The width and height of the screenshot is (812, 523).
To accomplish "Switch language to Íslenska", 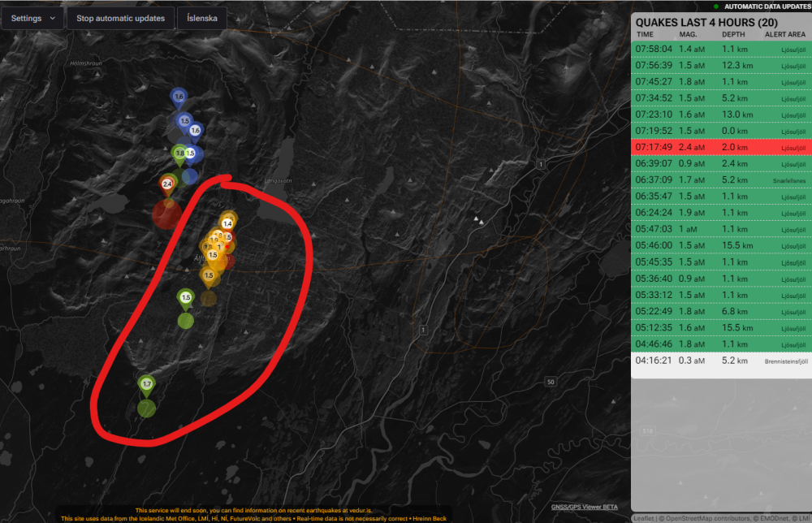I will pos(202,18).
